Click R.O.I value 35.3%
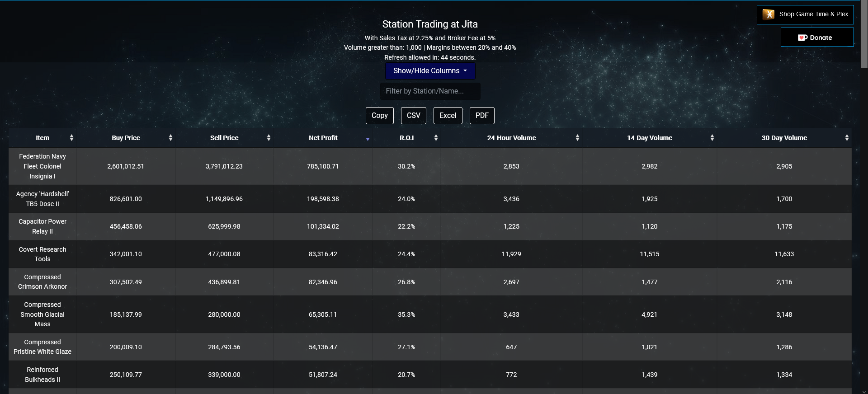Image resolution: width=868 pixels, height=394 pixels. [x=406, y=314]
